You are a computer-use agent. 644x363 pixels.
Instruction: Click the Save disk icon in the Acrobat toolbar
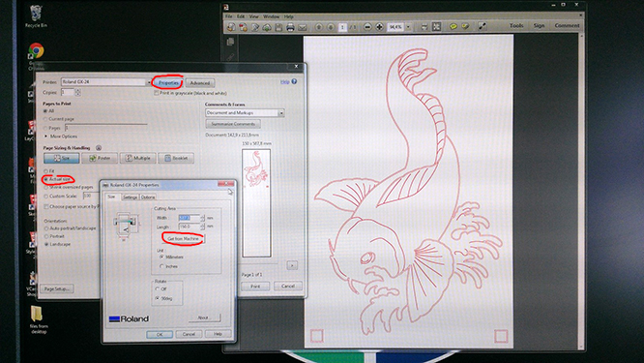(x=278, y=27)
